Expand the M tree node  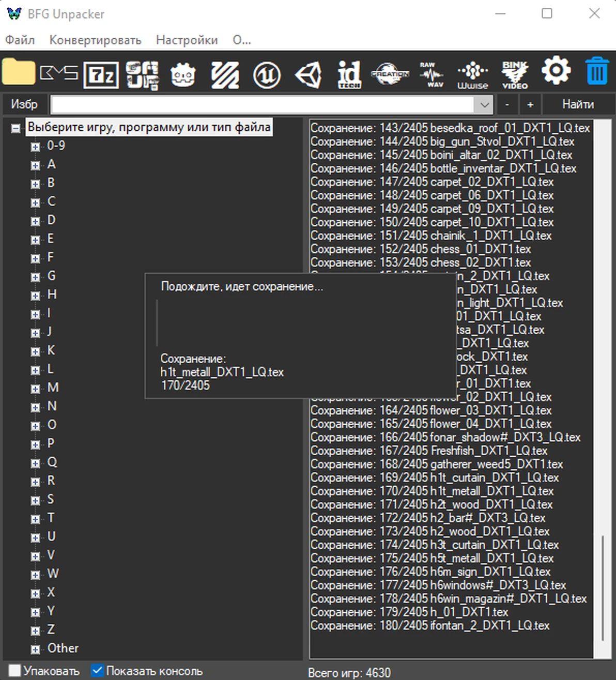[35, 389]
